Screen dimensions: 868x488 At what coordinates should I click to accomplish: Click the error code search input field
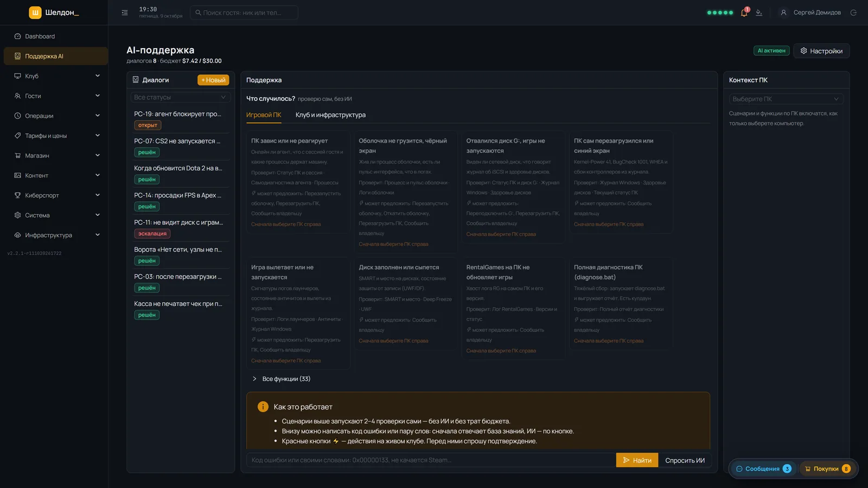pos(431,460)
